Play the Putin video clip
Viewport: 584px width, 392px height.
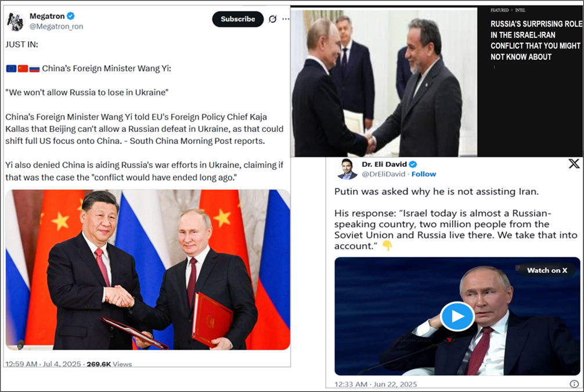pyautogui.click(x=457, y=317)
